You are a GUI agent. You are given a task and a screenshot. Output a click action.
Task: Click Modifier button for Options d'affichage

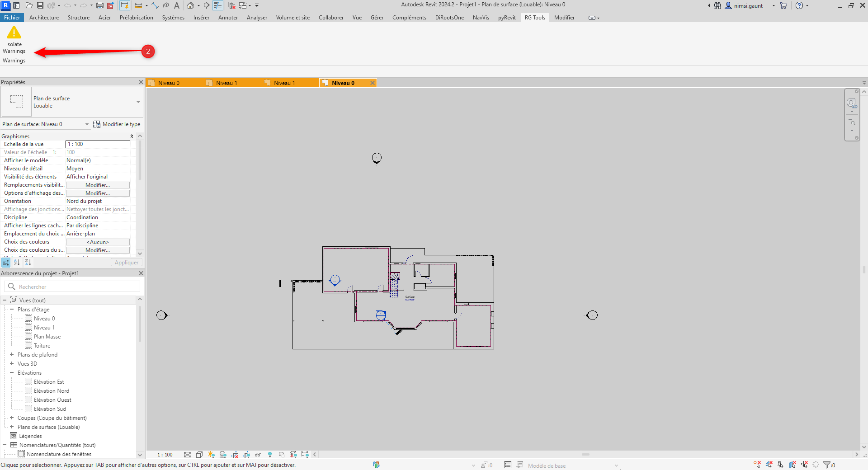[98, 193]
